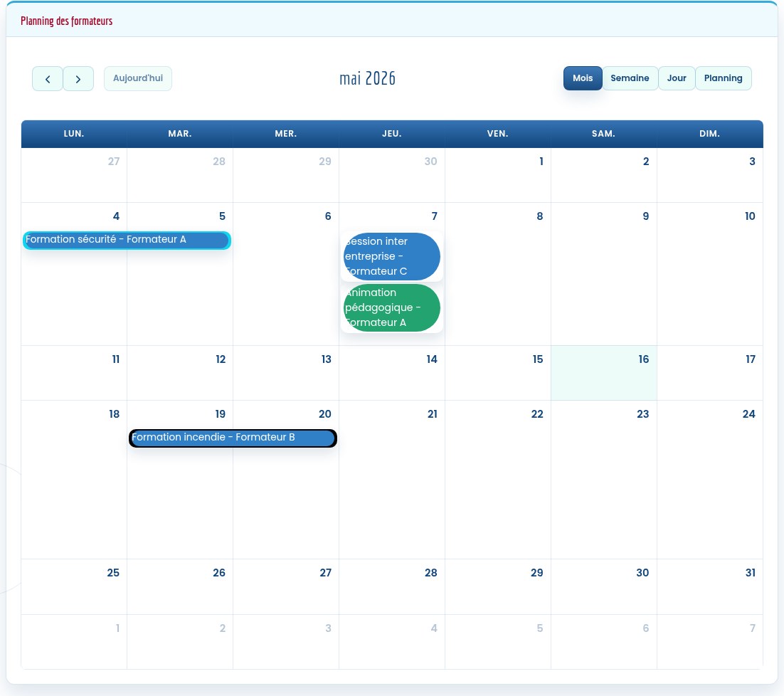Screen dimensions: 784x696
Task: Open Animation pédagogique - Formateur A event
Action: (x=392, y=307)
